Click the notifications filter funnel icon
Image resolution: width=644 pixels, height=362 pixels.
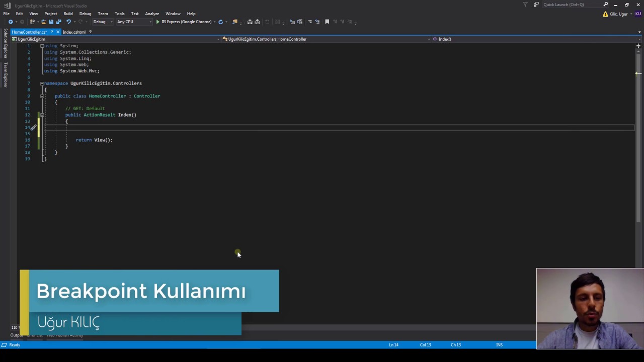tap(525, 5)
